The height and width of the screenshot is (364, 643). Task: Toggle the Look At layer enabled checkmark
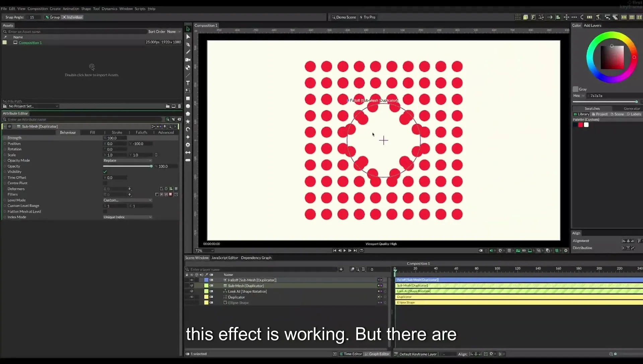192,291
